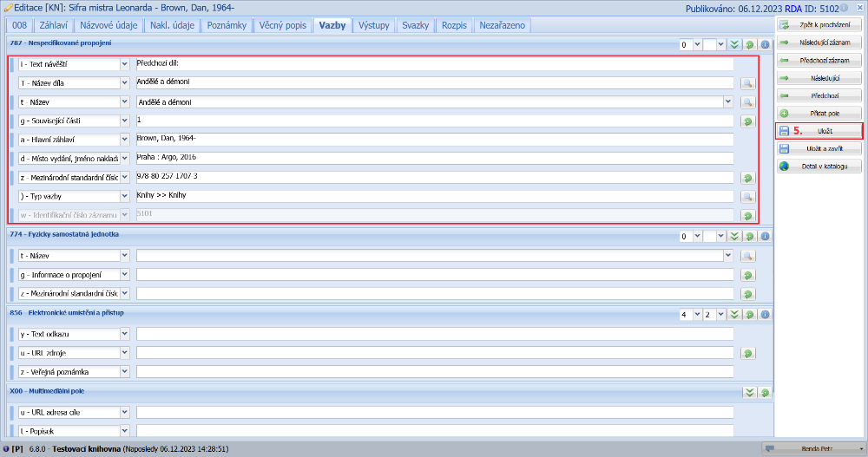The width and height of the screenshot is (868, 457).
Task: Click the info icon in the 856 section header
Action: 765,314
